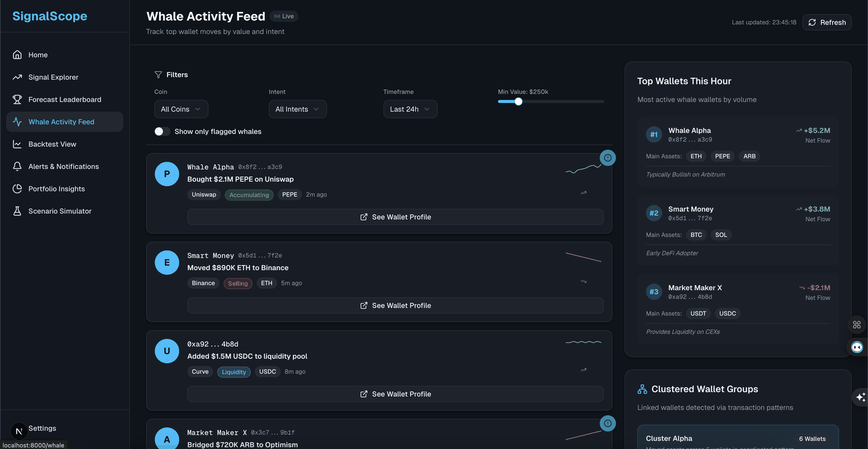Image resolution: width=868 pixels, height=449 pixels.
Task: See Wallet Profile for Whale Alpha
Action: (395, 217)
